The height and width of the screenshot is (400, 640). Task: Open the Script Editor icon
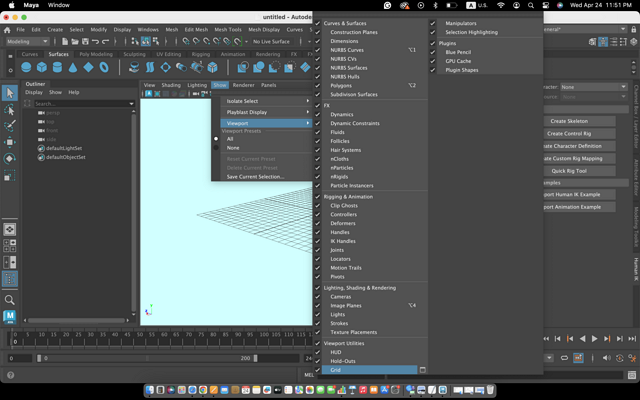pos(632,375)
